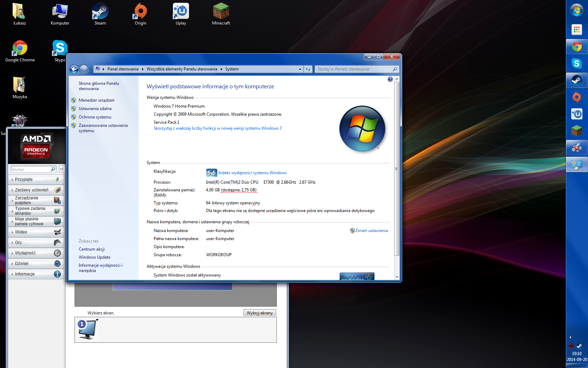
Task: Open the Muzyka folder icon on desktop
Action: (x=20, y=88)
